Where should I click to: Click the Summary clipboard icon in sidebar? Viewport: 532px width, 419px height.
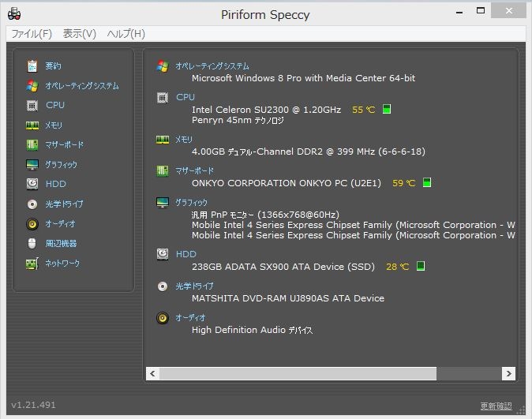click(x=32, y=66)
